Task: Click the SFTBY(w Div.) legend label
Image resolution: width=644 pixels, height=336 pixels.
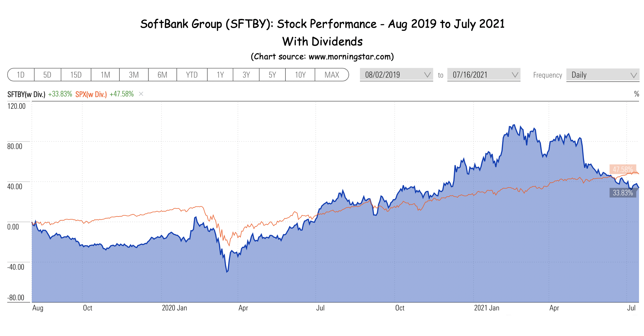Action: pyautogui.click(x=26, y=94)
